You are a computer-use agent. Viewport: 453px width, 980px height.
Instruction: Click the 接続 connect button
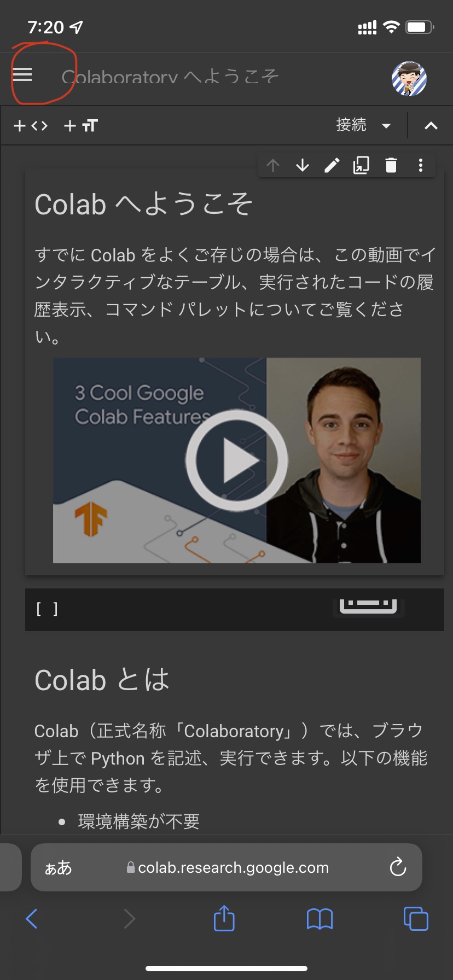pos(351,125)
